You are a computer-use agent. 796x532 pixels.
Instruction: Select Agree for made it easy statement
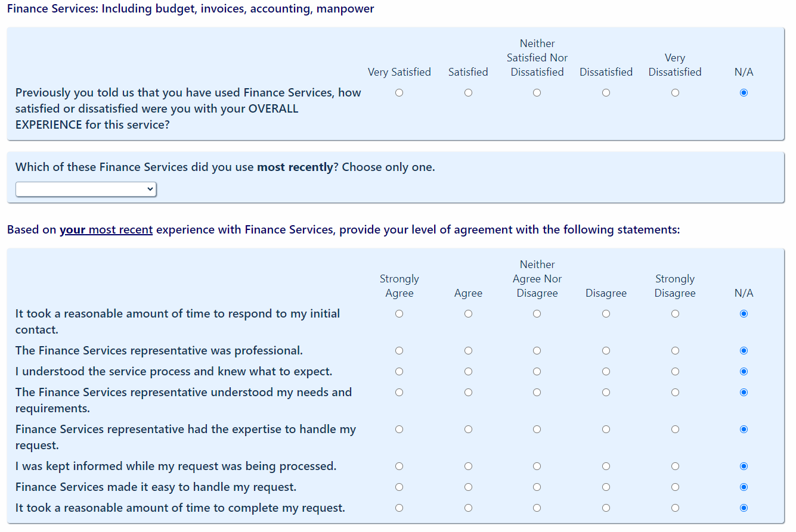click(468, 487)
